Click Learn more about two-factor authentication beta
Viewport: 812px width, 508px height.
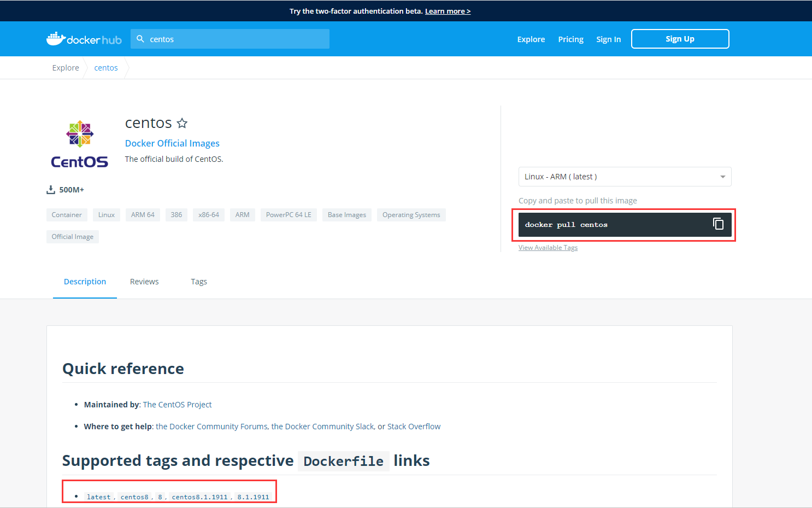[448, 10]
